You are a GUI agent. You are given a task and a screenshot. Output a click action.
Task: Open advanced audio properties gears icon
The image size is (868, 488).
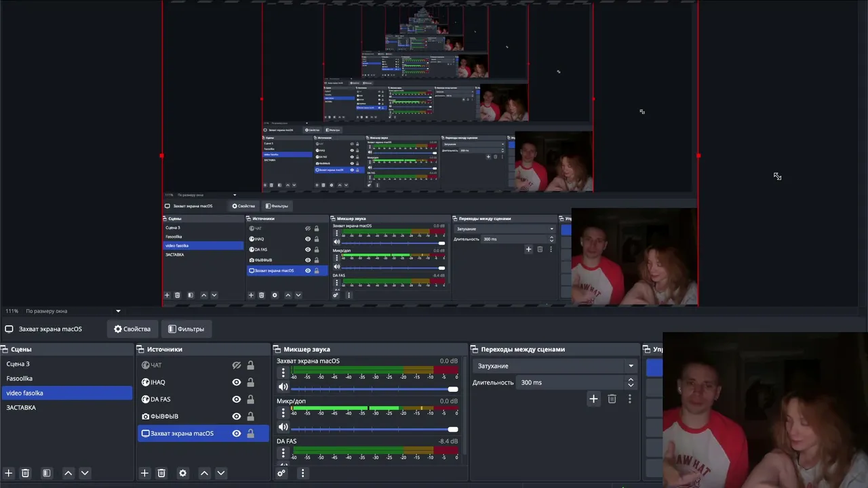(x=281, y=473)
